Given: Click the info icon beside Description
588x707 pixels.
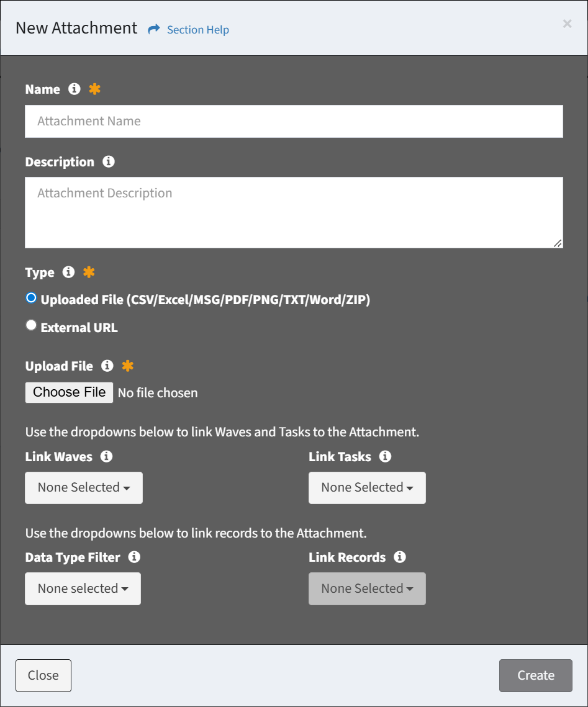Looking at the screenshot, I should click(109, 161).
